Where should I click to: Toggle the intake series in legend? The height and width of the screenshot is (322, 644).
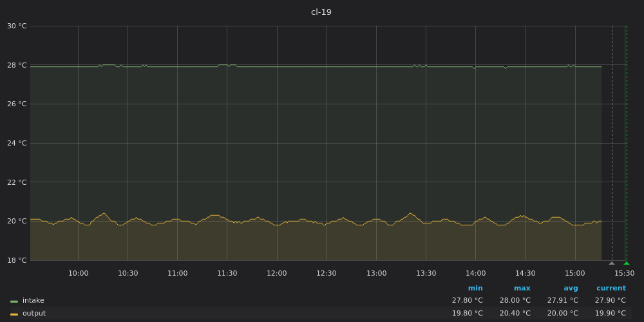coord(33,301)
